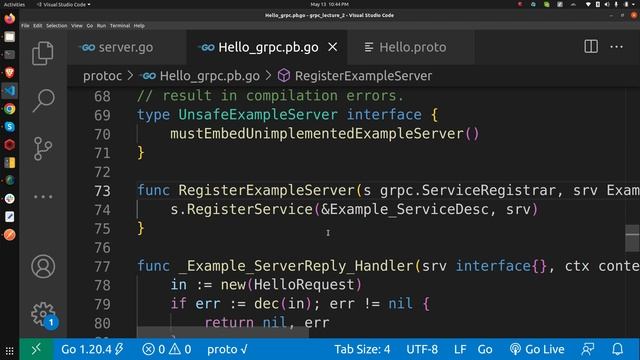Open the volume indicator in system tray

[607, 4]
